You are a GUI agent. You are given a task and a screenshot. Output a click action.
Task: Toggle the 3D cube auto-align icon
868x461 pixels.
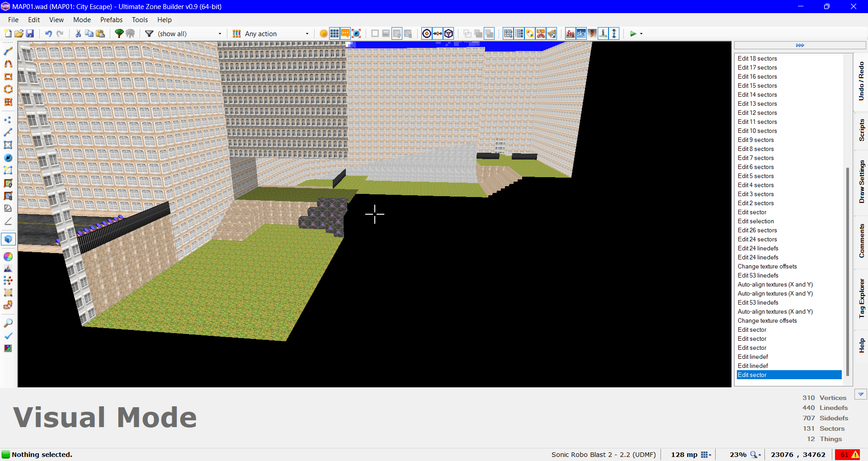click(x=448, y=33)
